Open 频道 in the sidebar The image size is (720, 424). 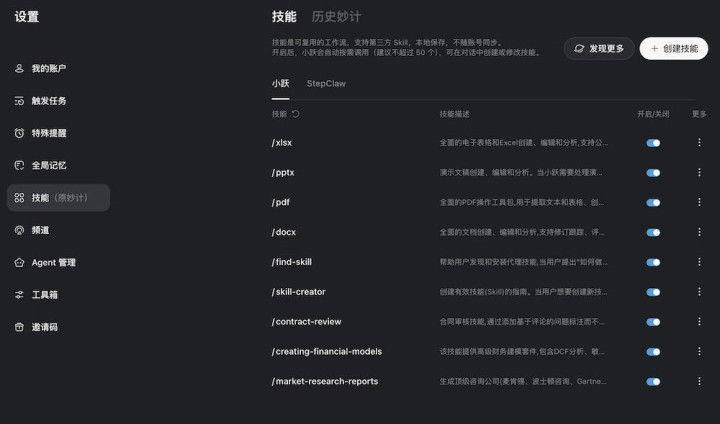pos(58,230)
